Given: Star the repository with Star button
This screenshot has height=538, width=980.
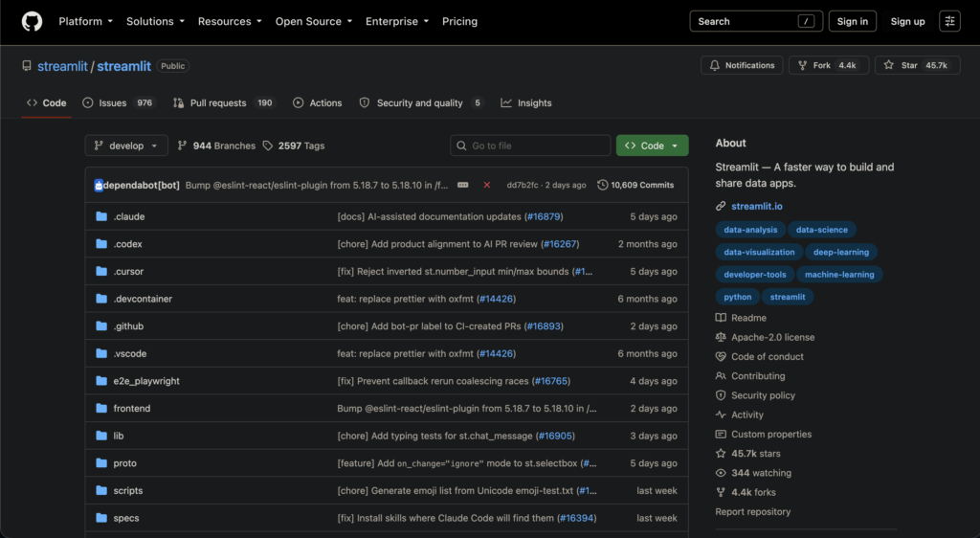Looking at the screenshot, I should coord(917,65).
